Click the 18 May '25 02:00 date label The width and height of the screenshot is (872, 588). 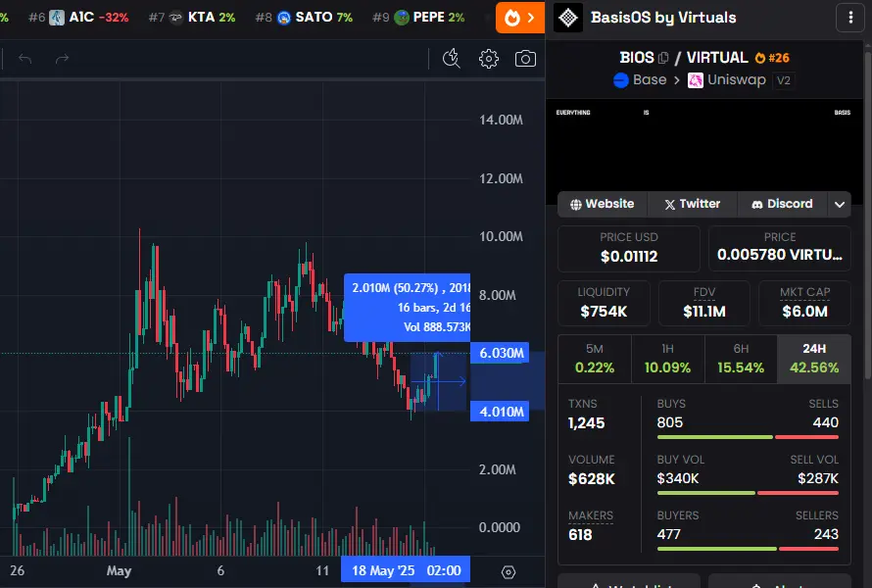pyautogui.click(x=406, y=570)
